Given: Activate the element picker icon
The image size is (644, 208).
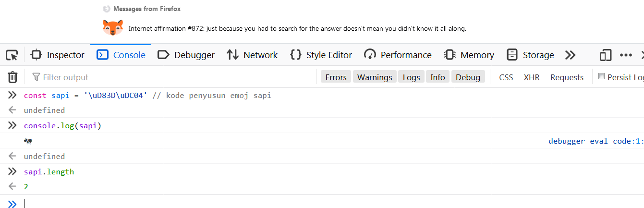Looking at the screenshot, I should (x=12, y=55).
